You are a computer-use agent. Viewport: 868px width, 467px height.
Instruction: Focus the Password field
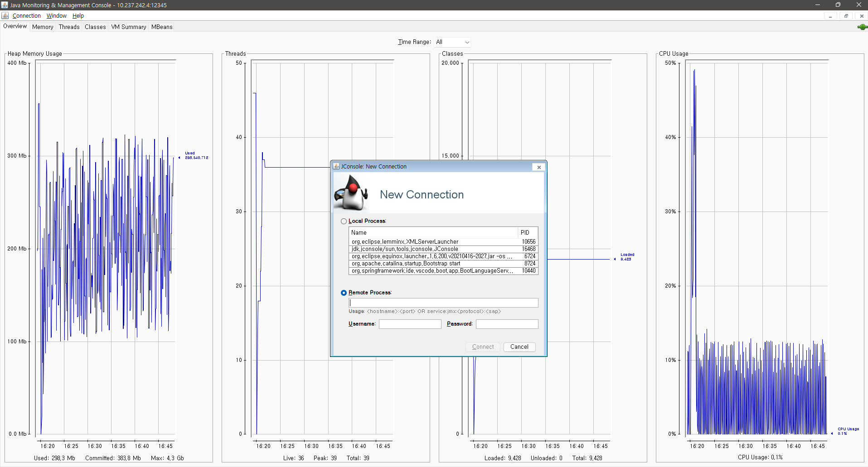click(507, 324)
